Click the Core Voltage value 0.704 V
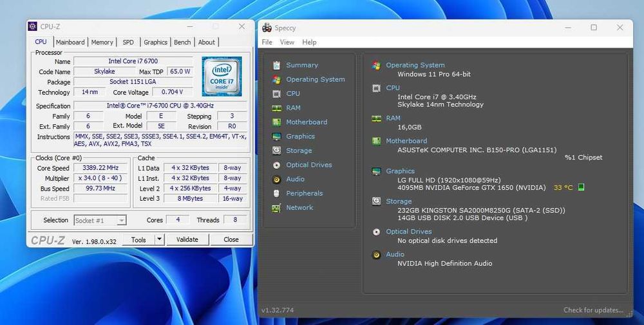Viewport: 644px width, 325px height. 173,92
